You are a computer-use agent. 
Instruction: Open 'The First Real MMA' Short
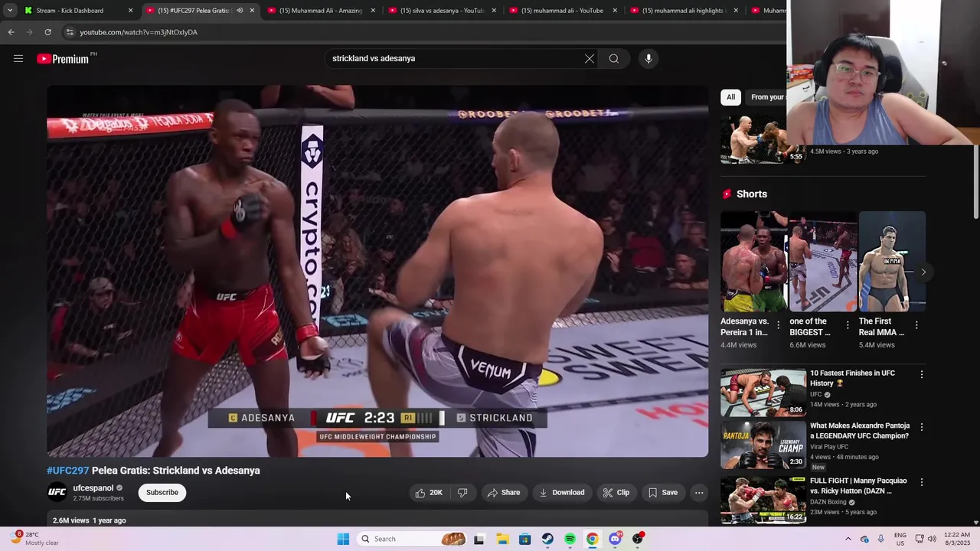892,262
